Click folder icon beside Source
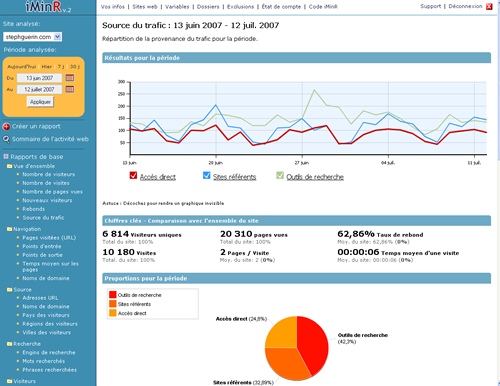500x386 pixels. [x=9, y=290]
